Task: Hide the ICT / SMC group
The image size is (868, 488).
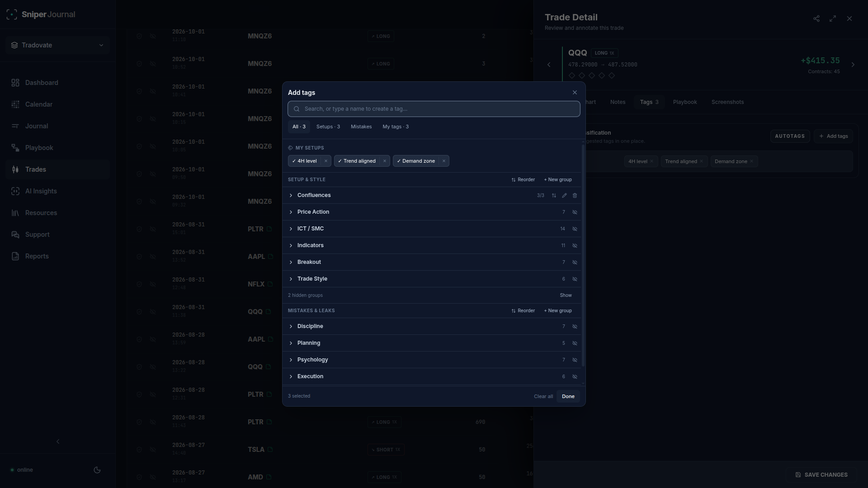Action: pos(575,229)
